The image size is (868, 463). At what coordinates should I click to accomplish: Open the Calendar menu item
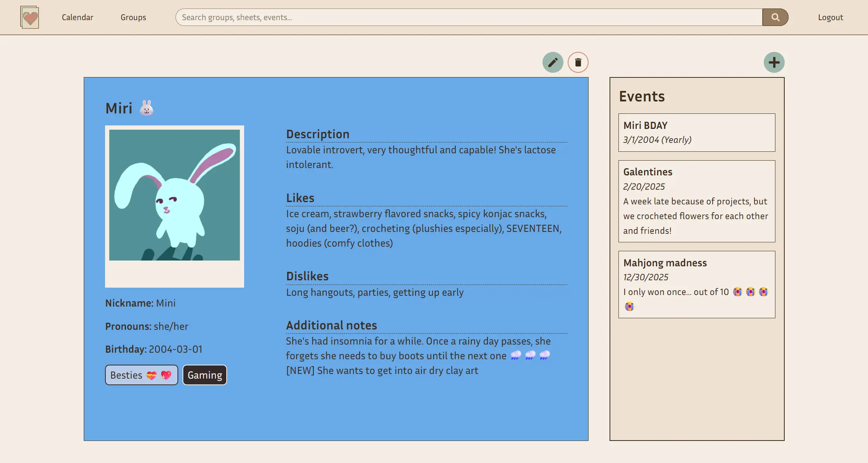pyautogui.click(x=77, y=17)
